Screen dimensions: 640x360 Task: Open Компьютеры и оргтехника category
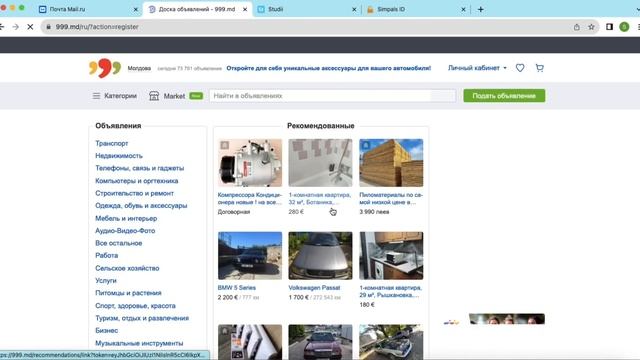[137, 180]
